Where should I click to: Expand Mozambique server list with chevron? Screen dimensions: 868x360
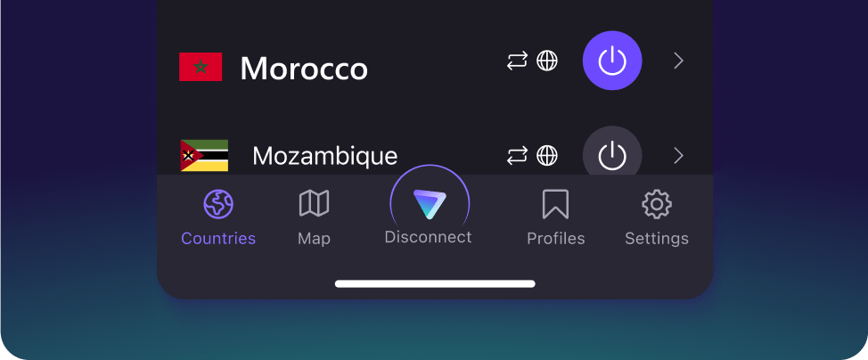tap(679, 156)
